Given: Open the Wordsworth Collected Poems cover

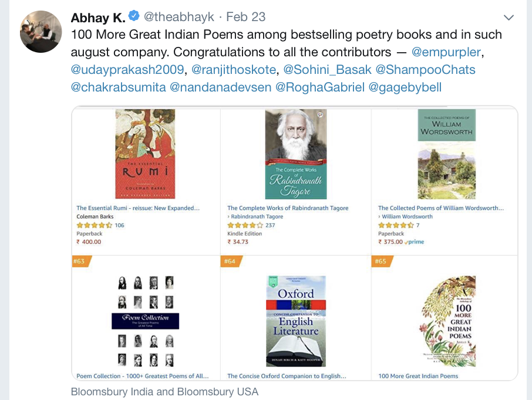Looking at the screenshot, I should (x=446, y=154).
